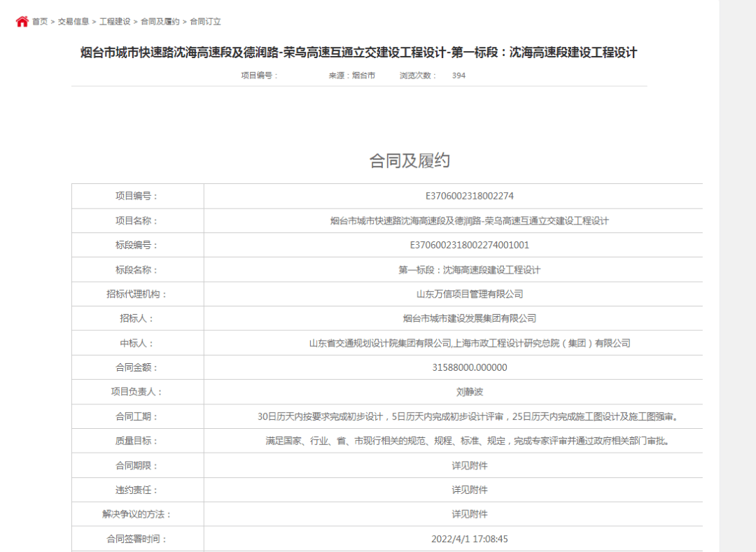
Task: Click 详见附件 in the 合同期限 row
Action: click(469, 466)
